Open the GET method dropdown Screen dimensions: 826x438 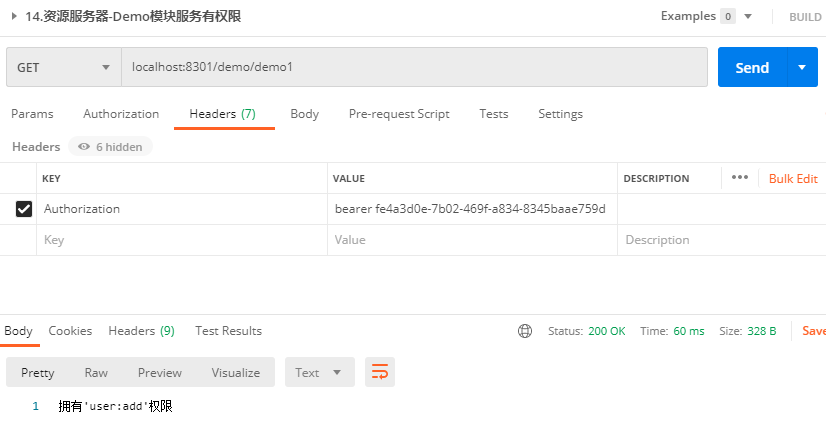pos(64,67)
